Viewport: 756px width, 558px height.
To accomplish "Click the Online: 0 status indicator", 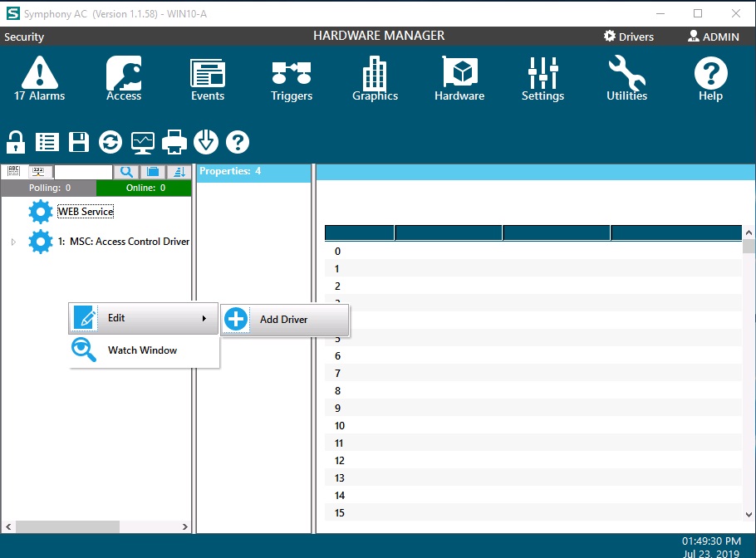I will (145, 188).
